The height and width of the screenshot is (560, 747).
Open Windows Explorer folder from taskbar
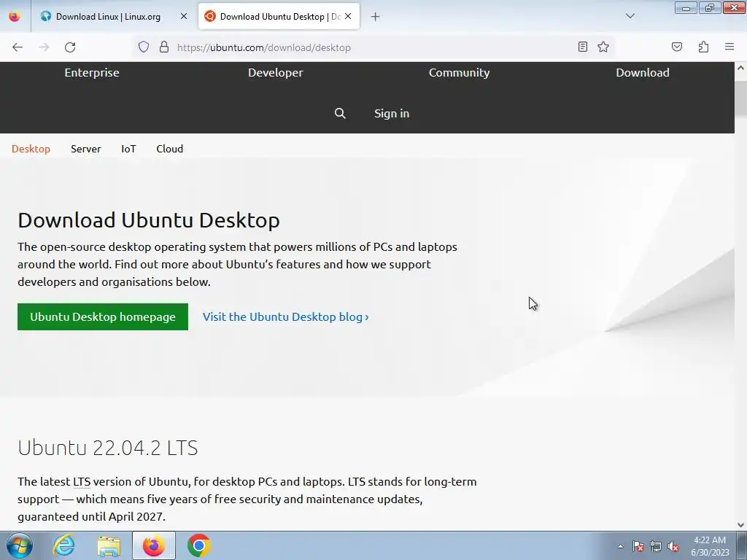109,545
